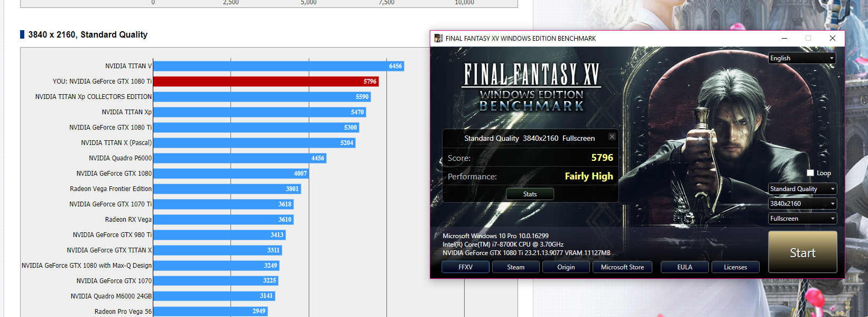Click 'Standard Quality 3840x2160 Fullscreen' result header
The width and height of the screenshot is (868, 317).
point(529,138)
